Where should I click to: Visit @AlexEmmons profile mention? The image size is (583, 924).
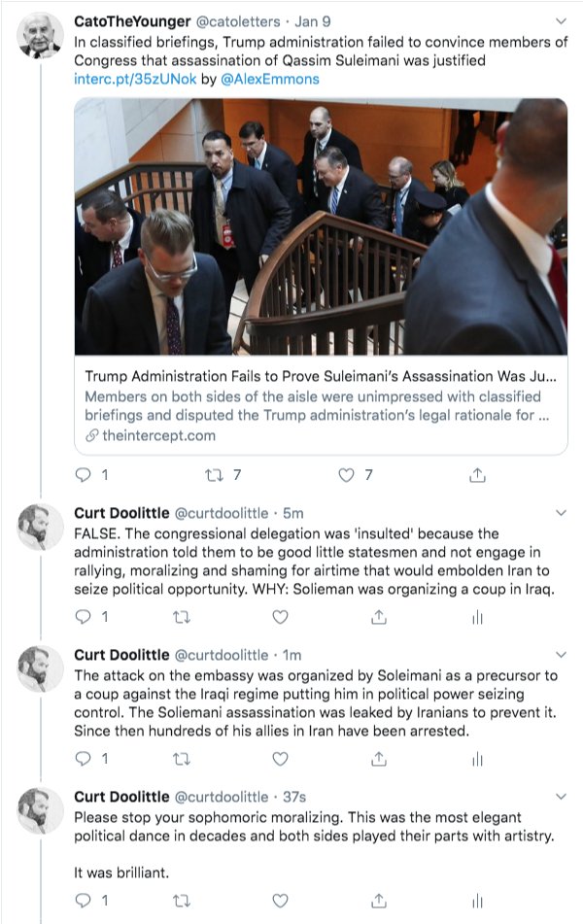(273, 79)
